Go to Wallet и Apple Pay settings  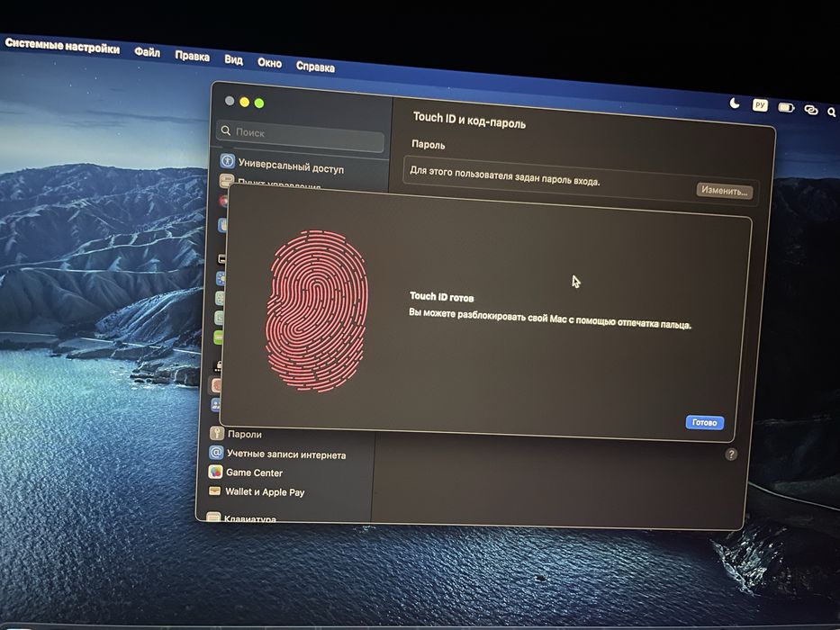point(265,491)
